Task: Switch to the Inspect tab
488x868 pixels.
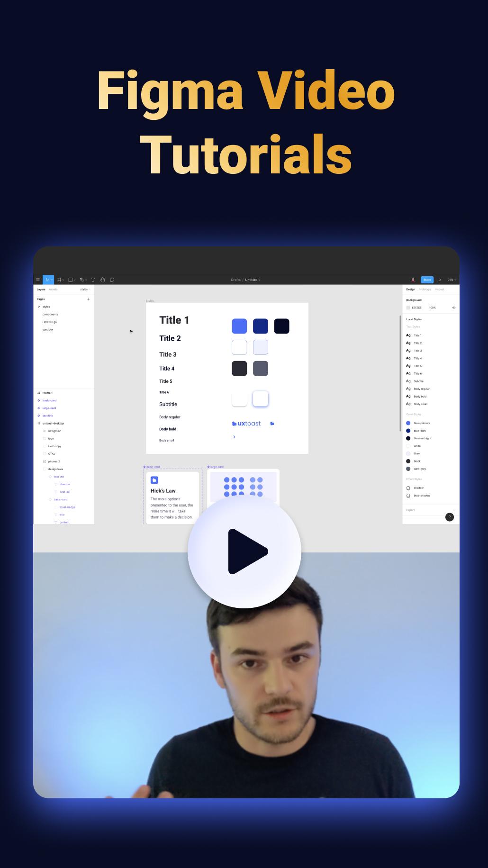Action: [x=440, y=289]
